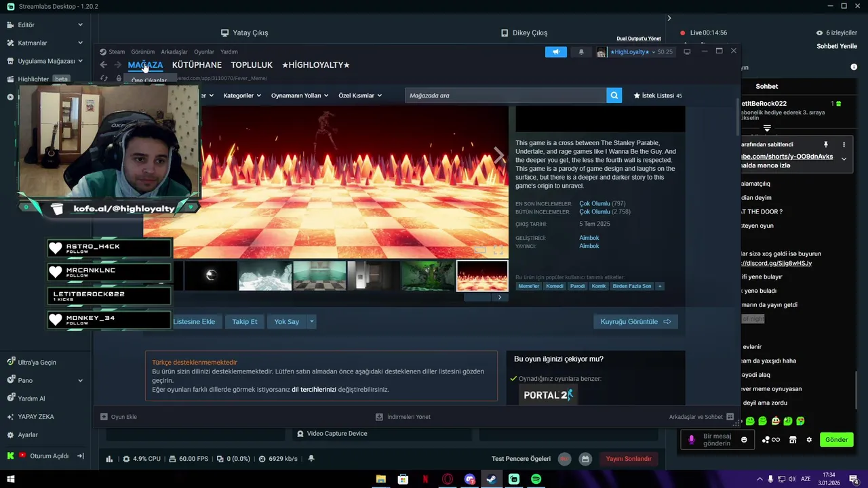Click the Yok Say button

click(287, 322)
